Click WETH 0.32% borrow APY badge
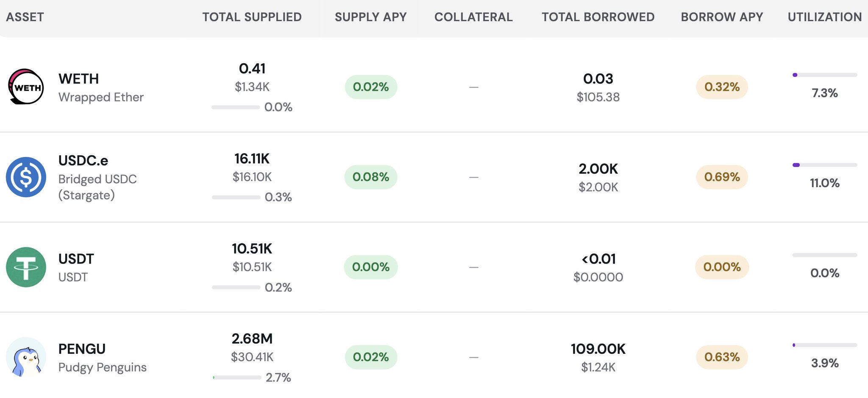The image size is (868, 398). click(x=722, y=87)
